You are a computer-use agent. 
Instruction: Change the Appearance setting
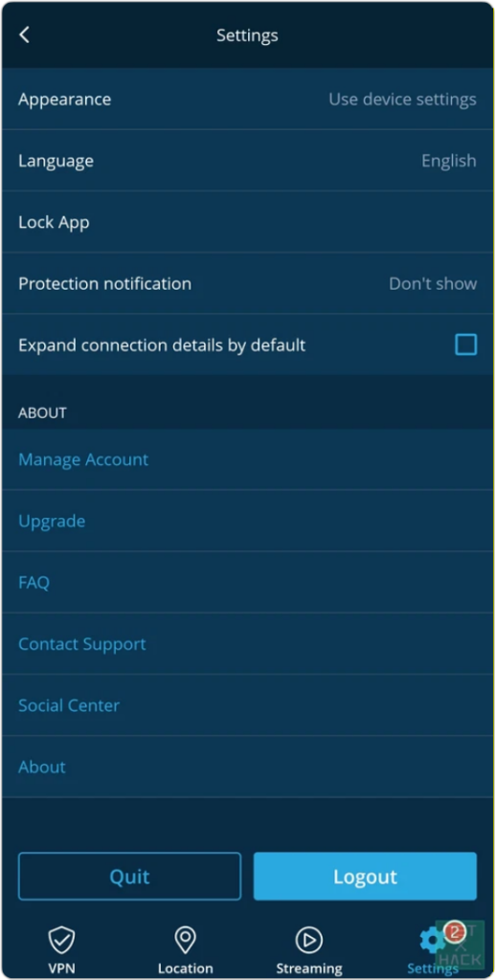[247, 100]
